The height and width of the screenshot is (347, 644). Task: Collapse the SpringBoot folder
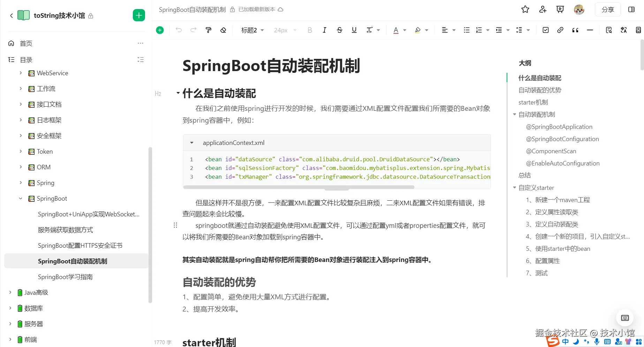click(21, 198)
